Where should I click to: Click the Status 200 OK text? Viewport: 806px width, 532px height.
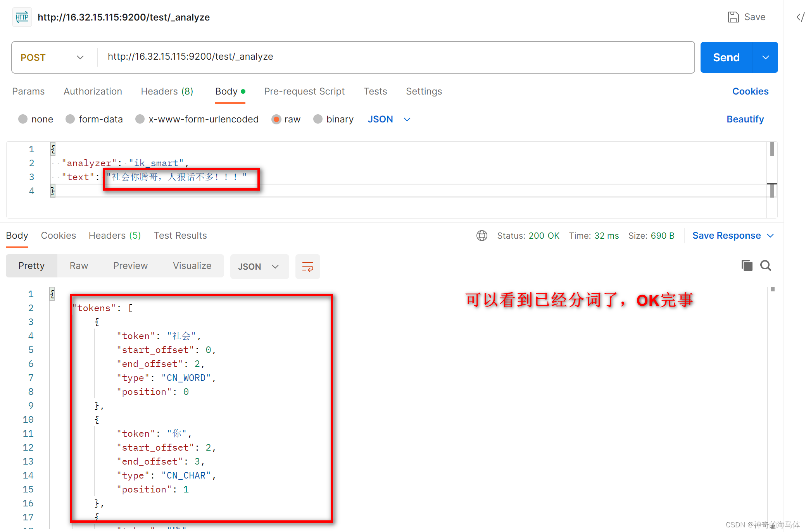click(528, 236)
